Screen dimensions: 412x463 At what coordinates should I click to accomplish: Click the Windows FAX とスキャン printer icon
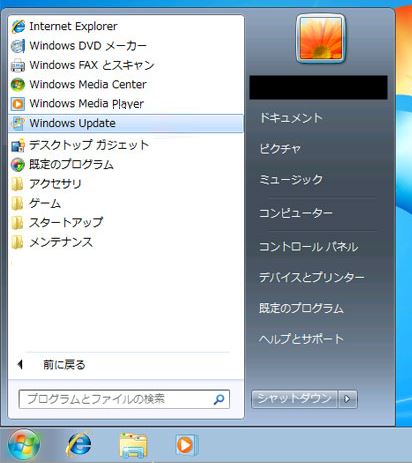point(18,65)
